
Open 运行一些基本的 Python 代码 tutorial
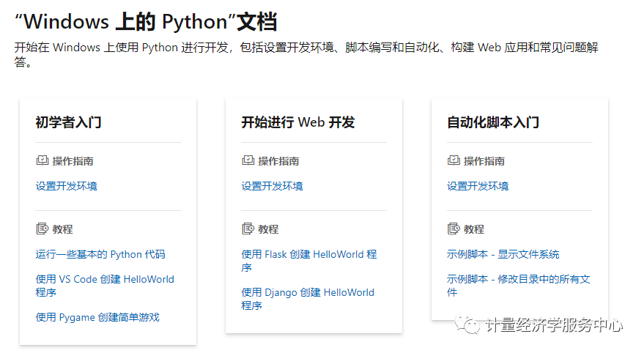100,254
